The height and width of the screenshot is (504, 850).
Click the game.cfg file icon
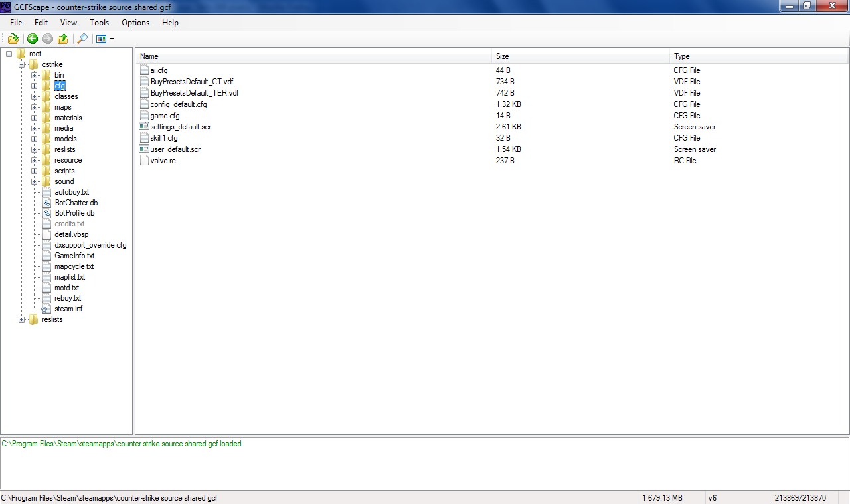pos(144,115)
